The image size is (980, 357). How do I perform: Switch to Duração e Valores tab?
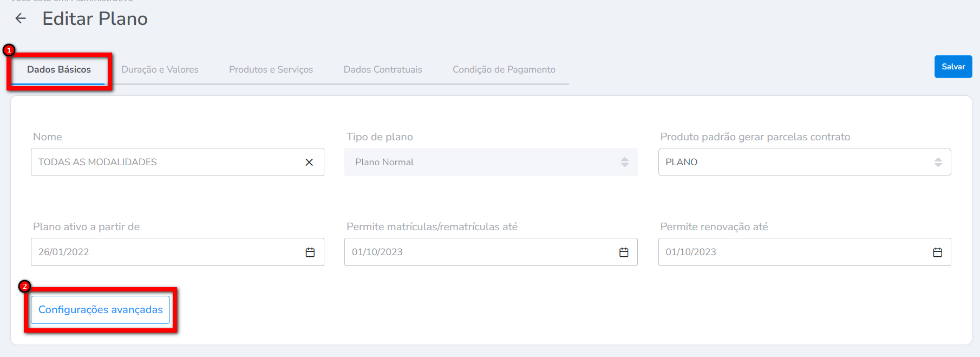click(160, 69)
